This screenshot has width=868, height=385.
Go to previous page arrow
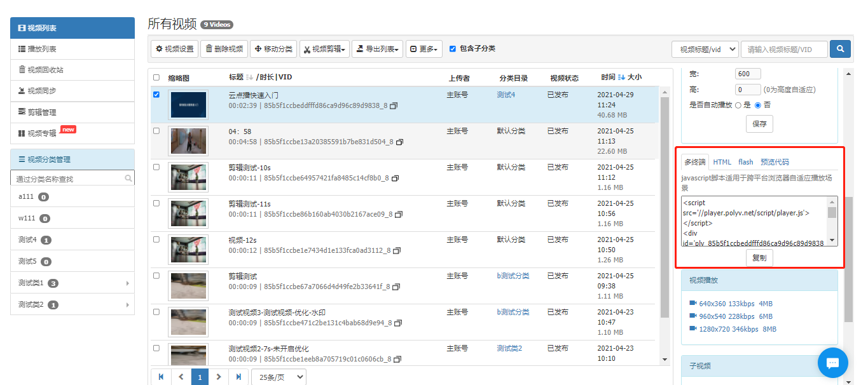click(181, 377)
